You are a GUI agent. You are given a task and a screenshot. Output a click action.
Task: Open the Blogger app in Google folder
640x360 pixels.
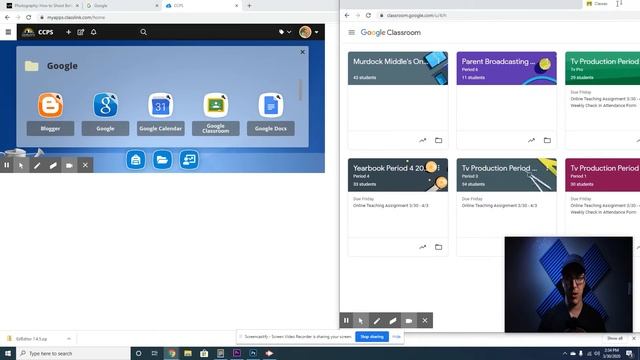50,105
